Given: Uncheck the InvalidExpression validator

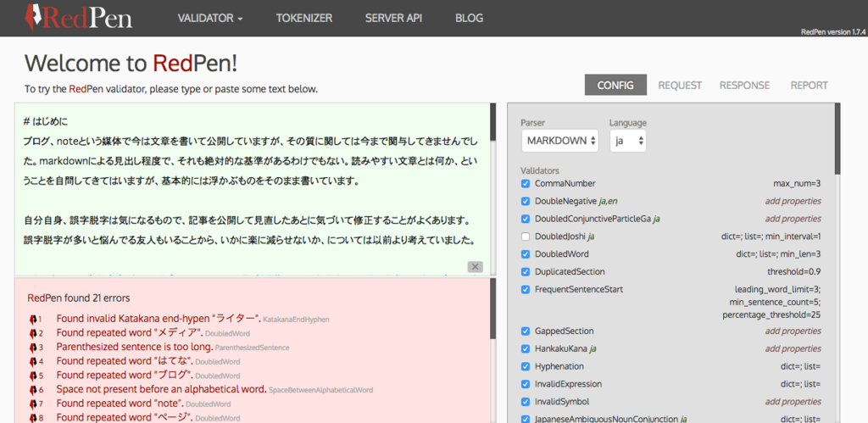Looking at the screenshot, I should pos(526,384).
